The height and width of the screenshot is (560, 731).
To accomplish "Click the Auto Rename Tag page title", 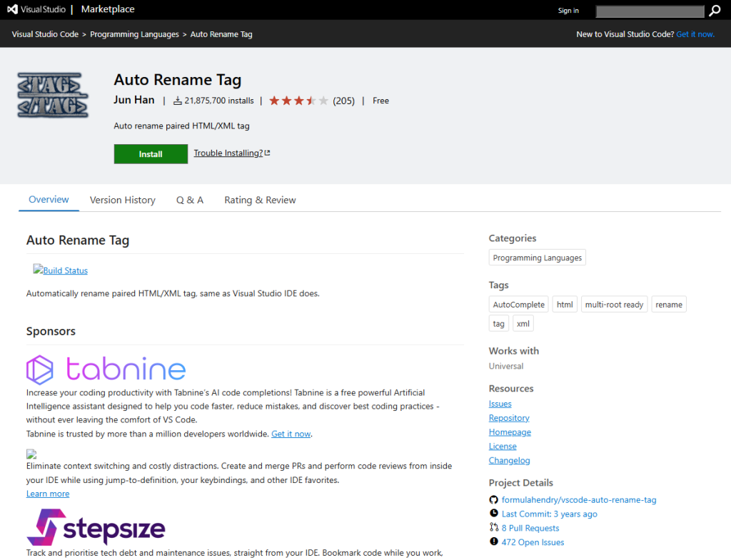I will [x=178, y=80].
